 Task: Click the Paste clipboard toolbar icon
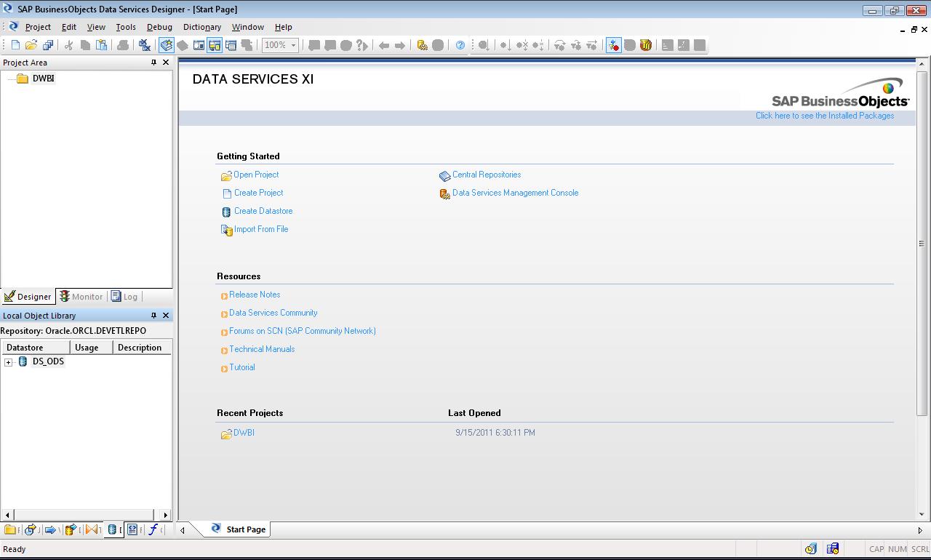(x=102, y=45)
